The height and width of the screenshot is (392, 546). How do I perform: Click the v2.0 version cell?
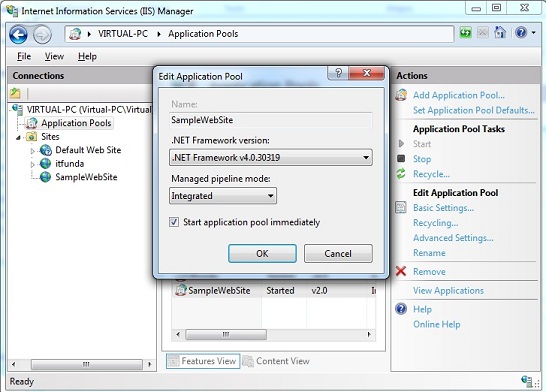pyautogui.click(x=319, y=290)
